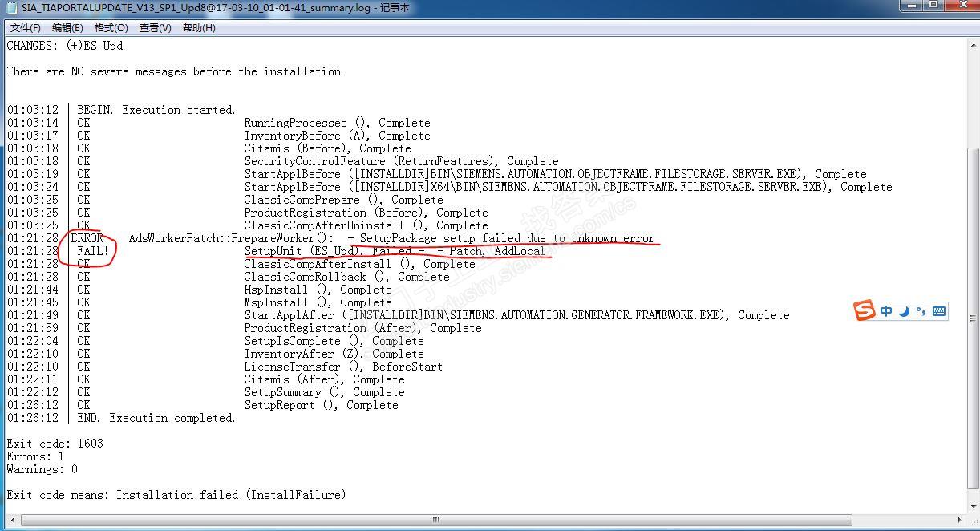This screenshot has width=980, height=531.
Task: Click 'ProductRegistration (After), Complete' text
Action: pos(362,328)
